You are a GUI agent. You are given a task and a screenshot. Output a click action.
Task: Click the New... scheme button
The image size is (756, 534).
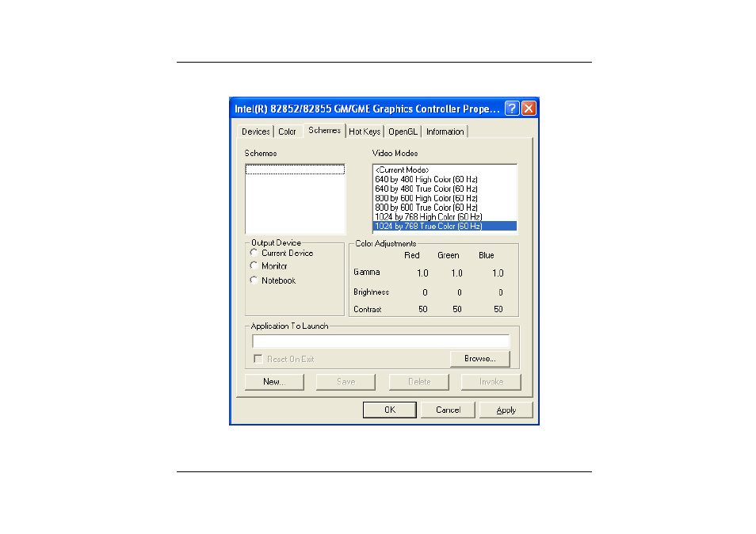(274, 382)
